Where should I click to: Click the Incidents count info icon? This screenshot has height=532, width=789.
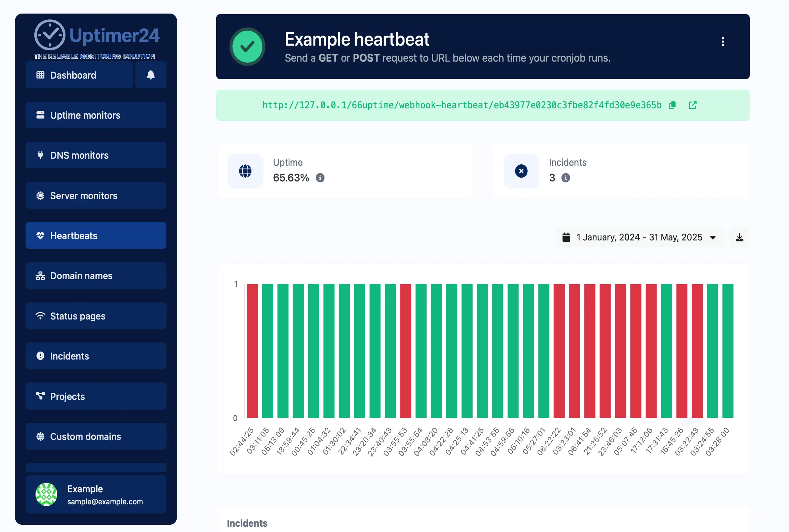565,178
